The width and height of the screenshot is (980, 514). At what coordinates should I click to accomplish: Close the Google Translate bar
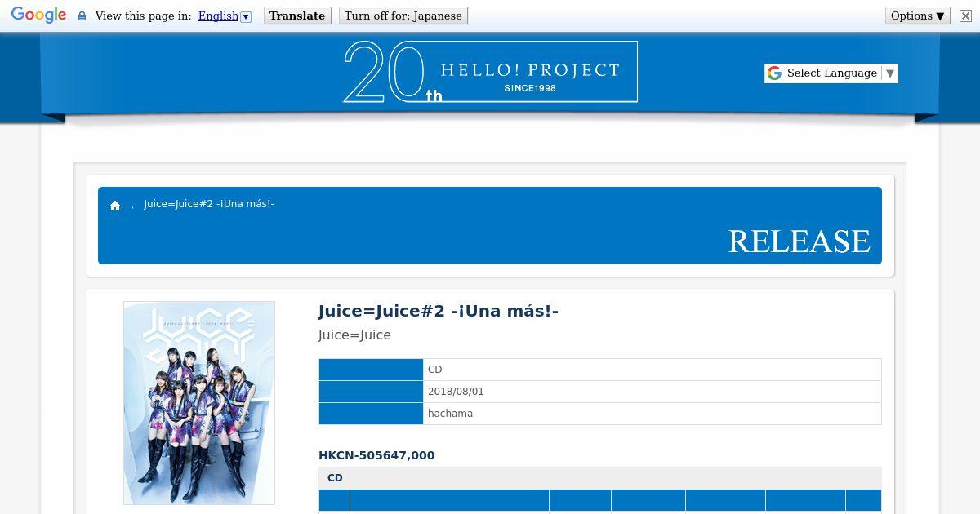click(x=965, y=16)
